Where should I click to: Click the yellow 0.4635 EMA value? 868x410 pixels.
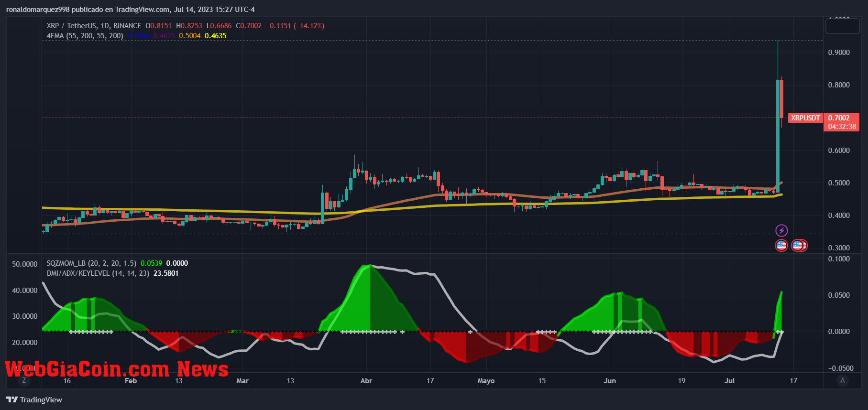(216, 36)
